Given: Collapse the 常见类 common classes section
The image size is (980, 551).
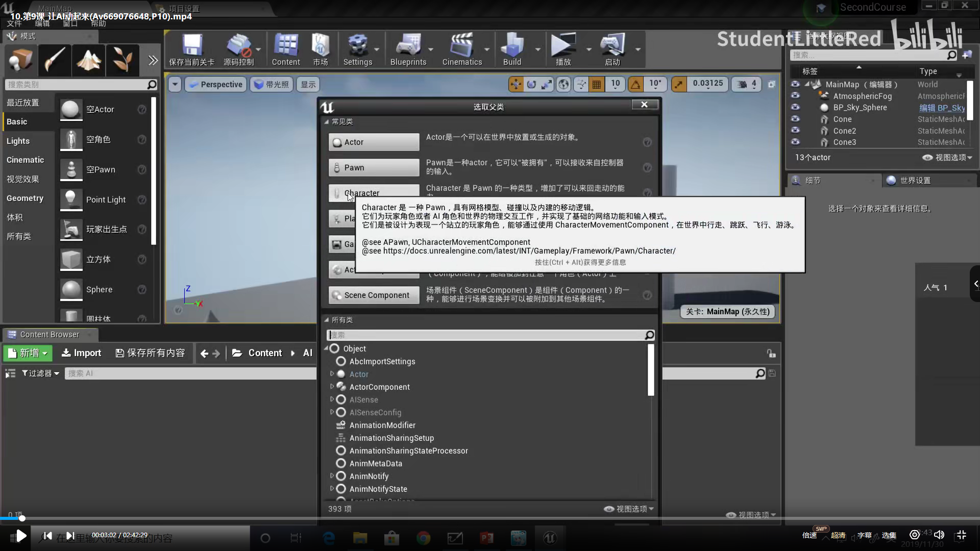Looking at the screenshot, I should click(327, 121).
